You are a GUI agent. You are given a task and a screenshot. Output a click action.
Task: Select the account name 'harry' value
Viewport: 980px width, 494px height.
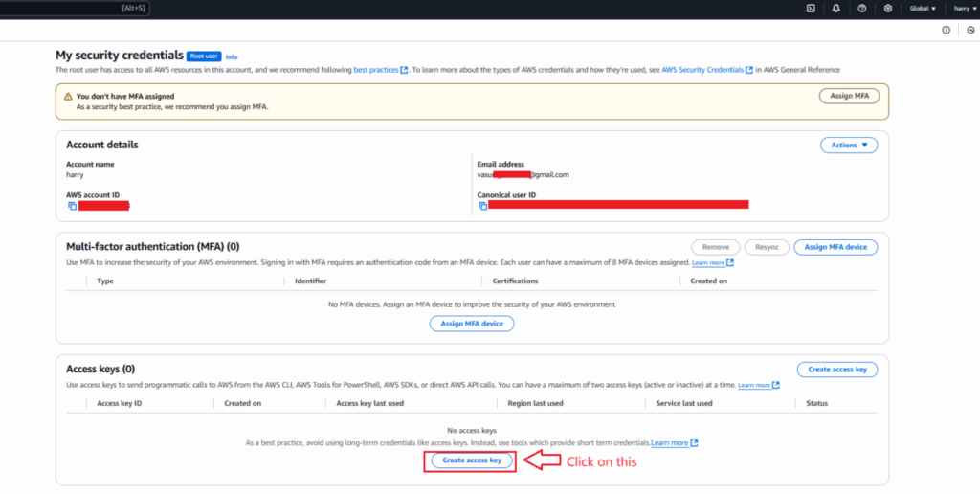tap(75, 175)
